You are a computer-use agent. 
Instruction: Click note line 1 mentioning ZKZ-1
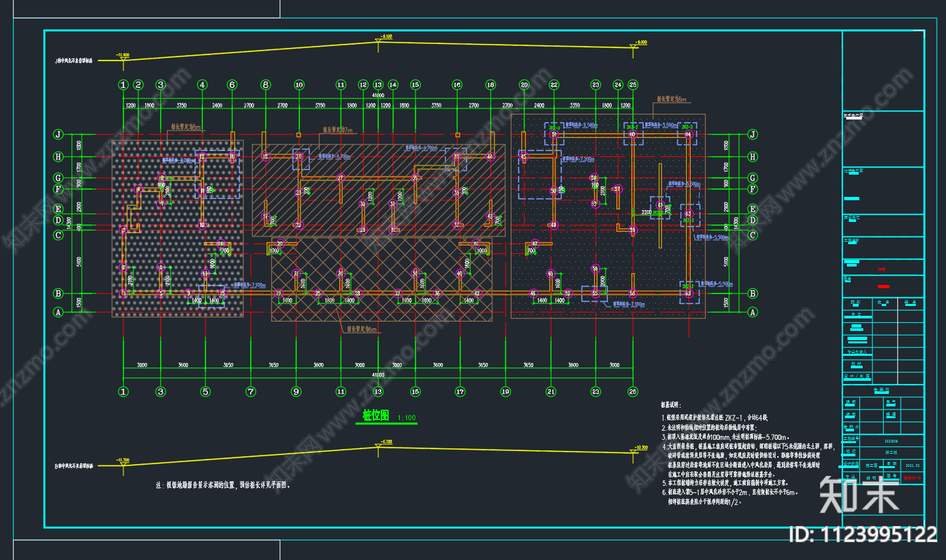(714, 418)
